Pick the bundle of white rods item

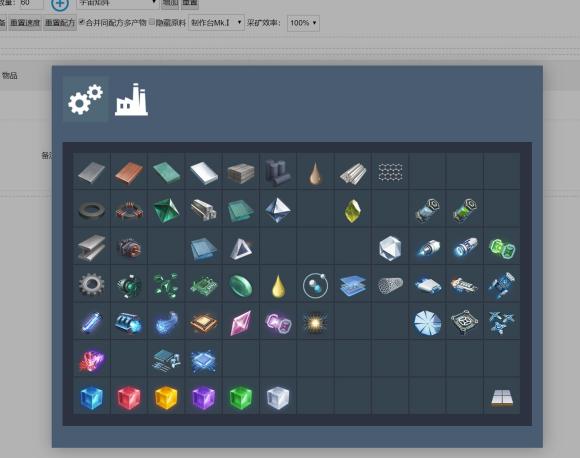353,173
